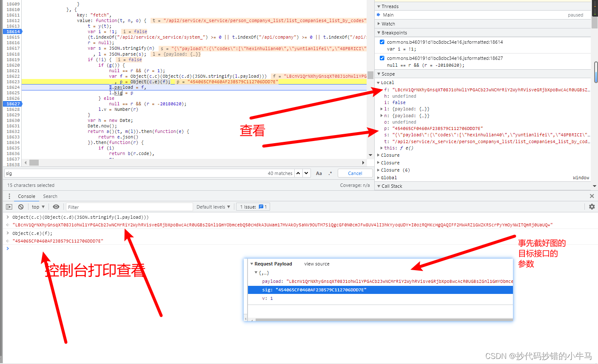Click the Object(c.e)(f); console entry
The height and width of the screenshot is (364, 598).
click(x=32, y=233)
